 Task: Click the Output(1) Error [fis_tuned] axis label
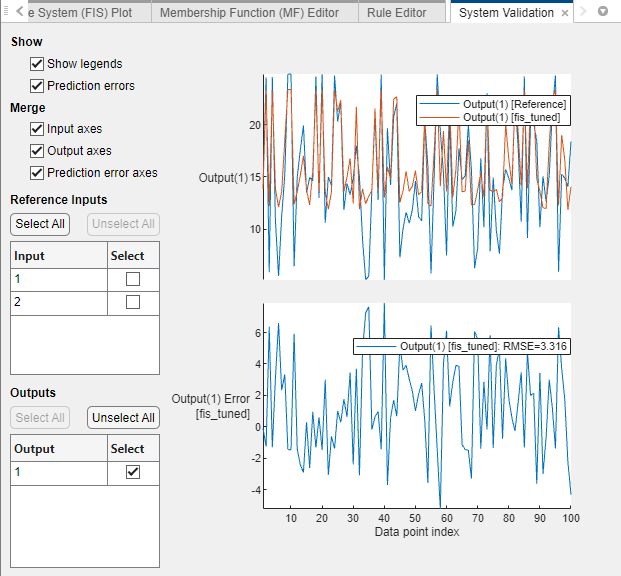pos(211,406)
